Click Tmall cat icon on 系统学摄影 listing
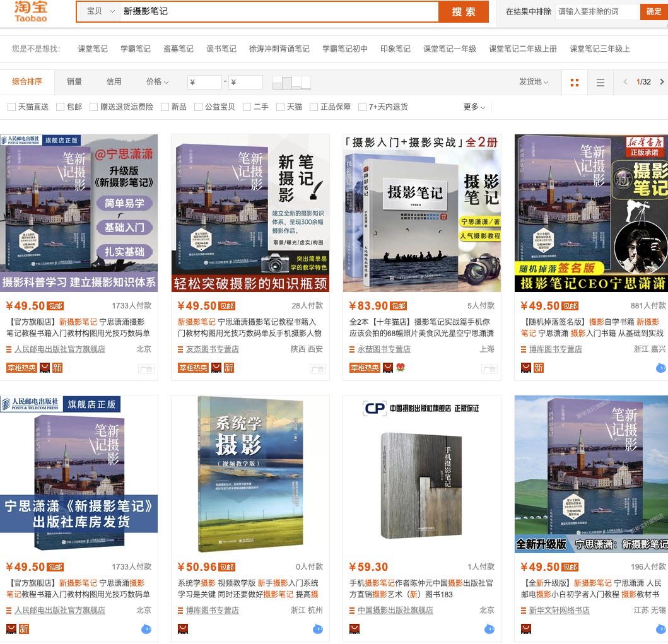Viewport: 668px width, 644px height. (183, 629)
